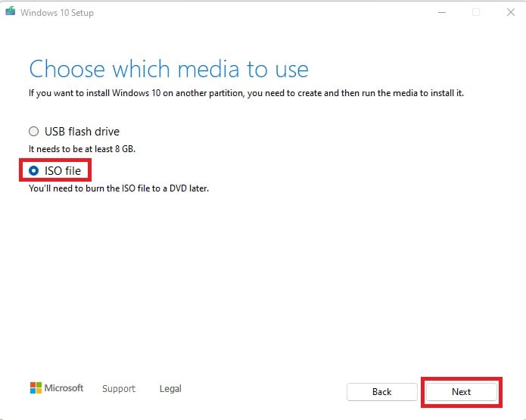Click the "ISO file" option label
Image resolution: width=526 pixels, height=420 pixels.
(x=63, y=171)
